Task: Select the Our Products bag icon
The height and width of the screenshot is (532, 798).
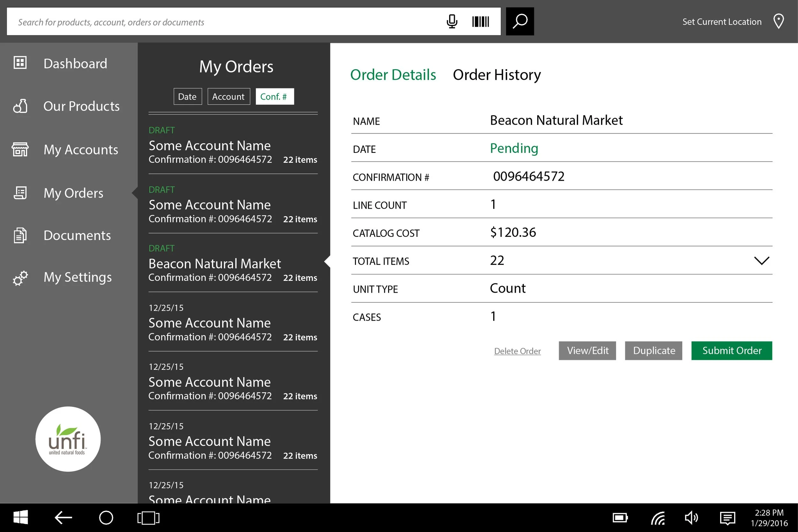Action: tap(20, 106)
